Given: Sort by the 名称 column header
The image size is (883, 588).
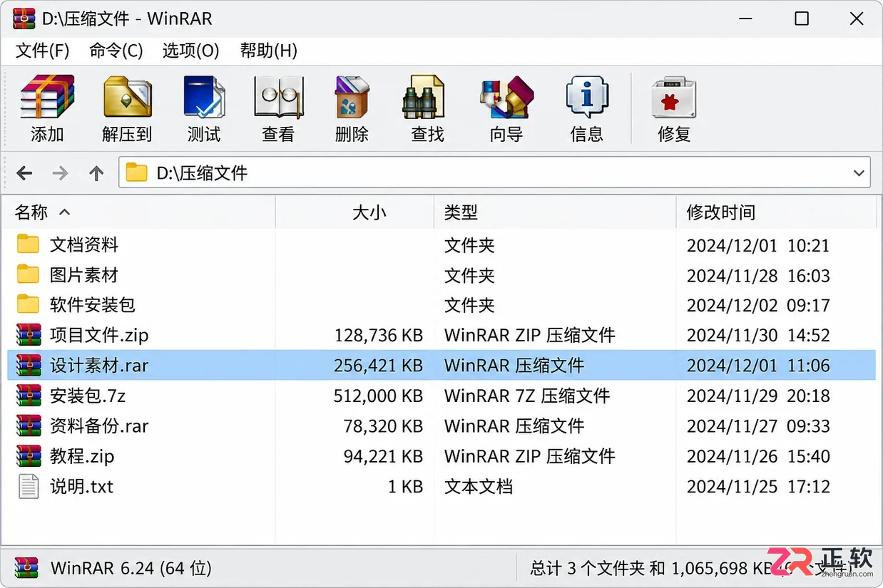Looking at the screenshot, I should click(139, 212).
